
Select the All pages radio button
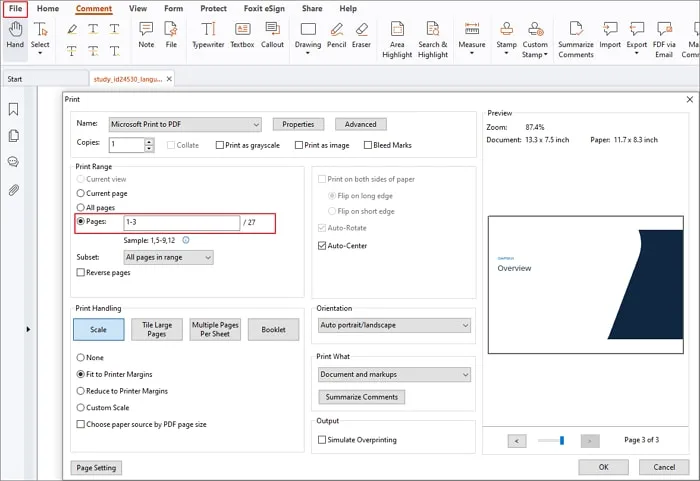pyautogui.click(x=81, y=206)
